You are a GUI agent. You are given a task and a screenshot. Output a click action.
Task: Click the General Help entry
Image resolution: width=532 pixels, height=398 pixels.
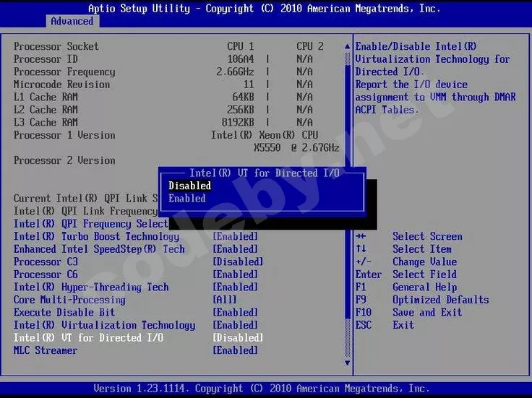(424, 287)
